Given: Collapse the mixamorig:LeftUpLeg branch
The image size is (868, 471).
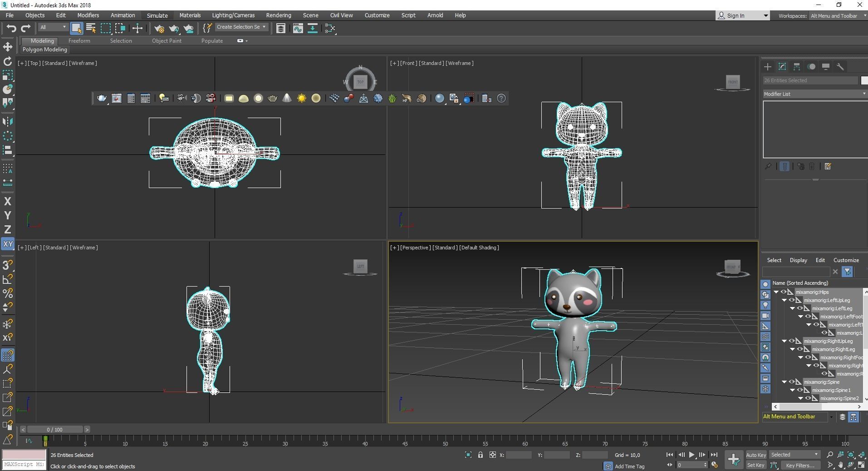Looking at the screenshot, I should [784, 300].
